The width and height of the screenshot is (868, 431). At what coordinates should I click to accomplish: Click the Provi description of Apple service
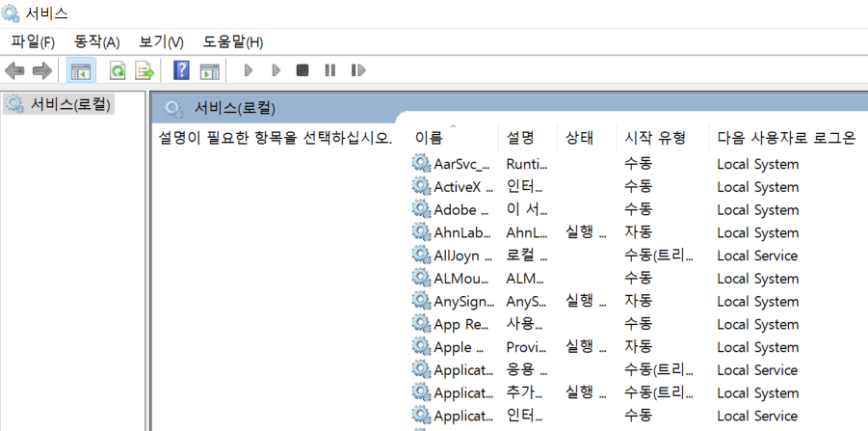[526, 347]
